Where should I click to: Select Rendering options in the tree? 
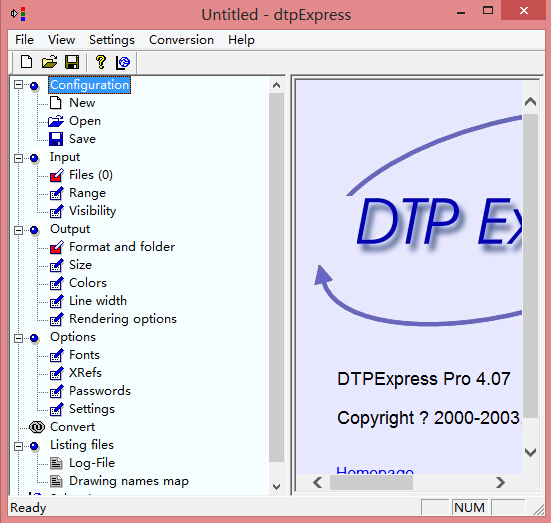click(x=123, y=319)
